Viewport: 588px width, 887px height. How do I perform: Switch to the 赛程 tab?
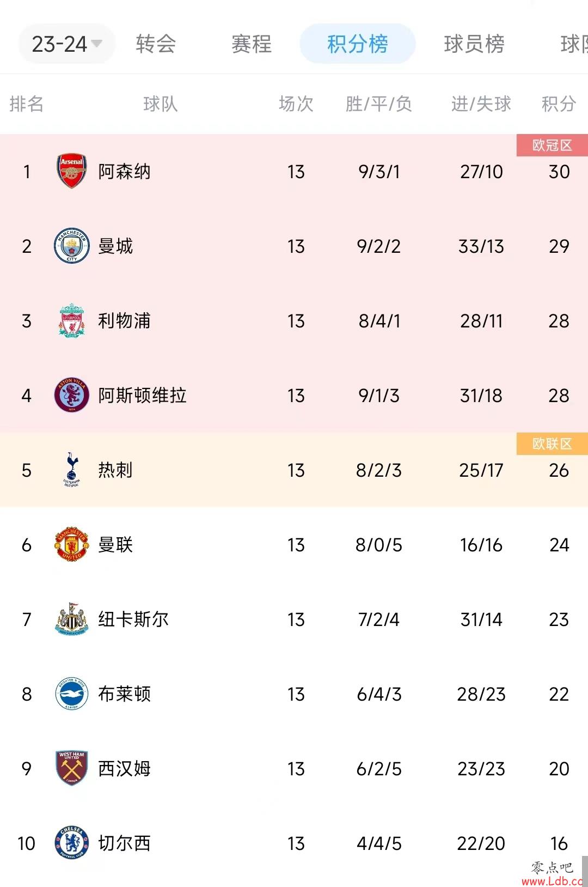(252, 44)
